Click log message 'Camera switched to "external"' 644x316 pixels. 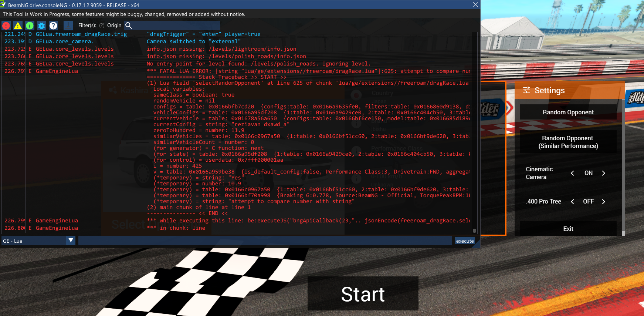pyautogui.click(x=194, y=41)
